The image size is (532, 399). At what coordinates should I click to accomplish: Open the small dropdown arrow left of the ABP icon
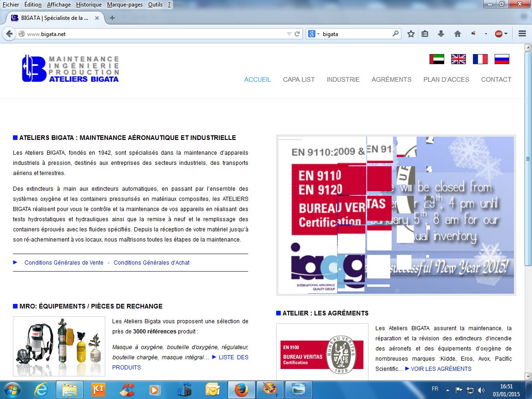[486, 34]
